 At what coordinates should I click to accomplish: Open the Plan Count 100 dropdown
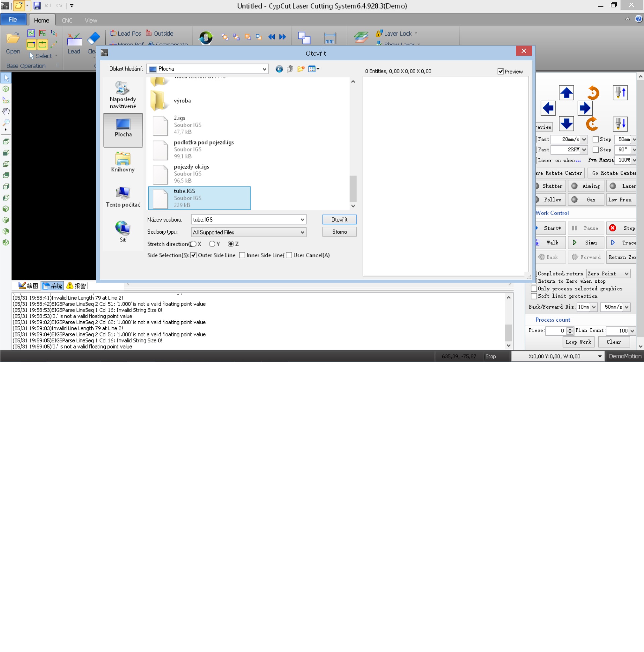[632, 331]
